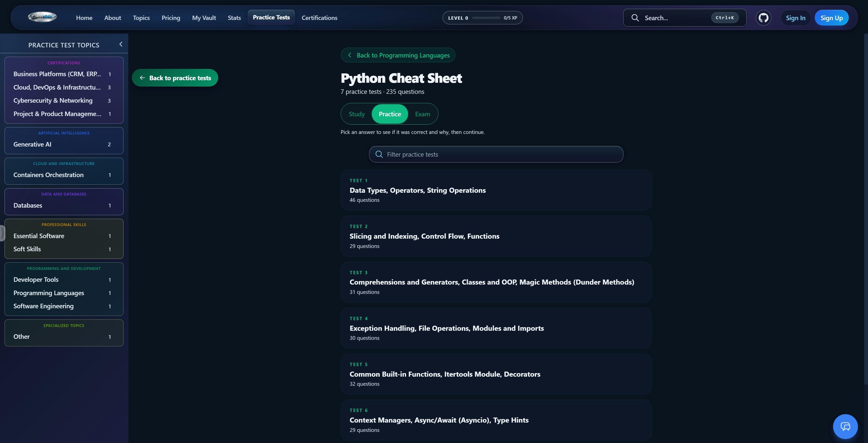Open Test 4 Exception Handling card
Screen dimensions: 868x443
496,328
